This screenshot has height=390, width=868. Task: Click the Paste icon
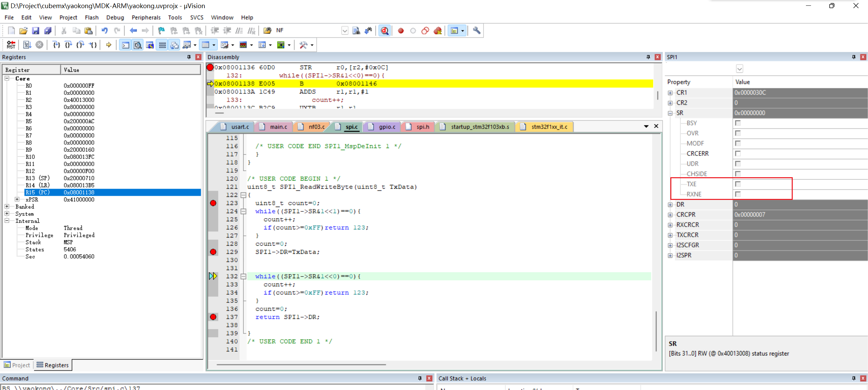tap(88, 30)
